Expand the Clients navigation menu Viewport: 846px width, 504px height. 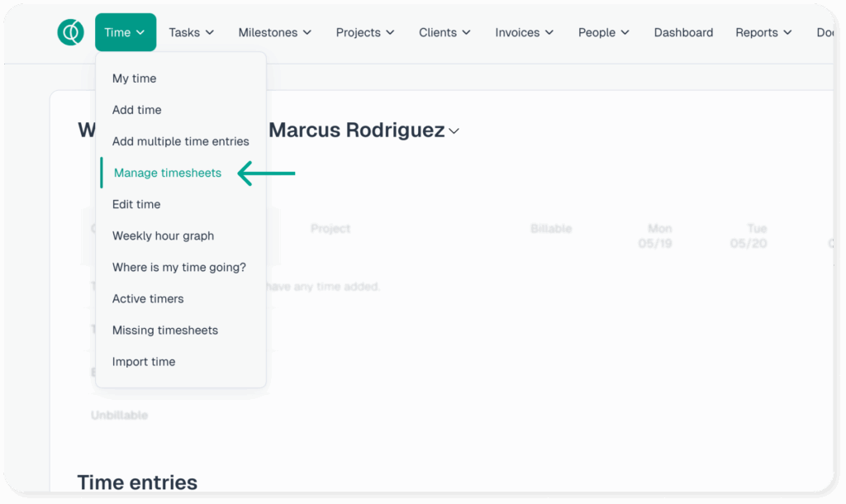point(444,32)
